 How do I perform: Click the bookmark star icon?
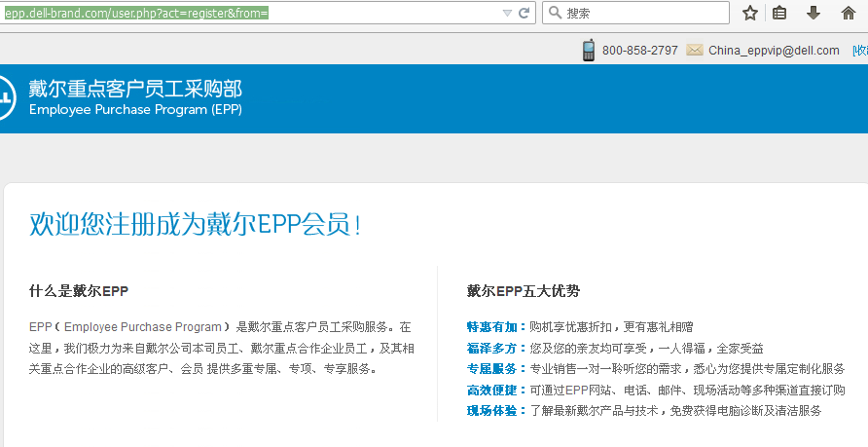tap(750, 13)
